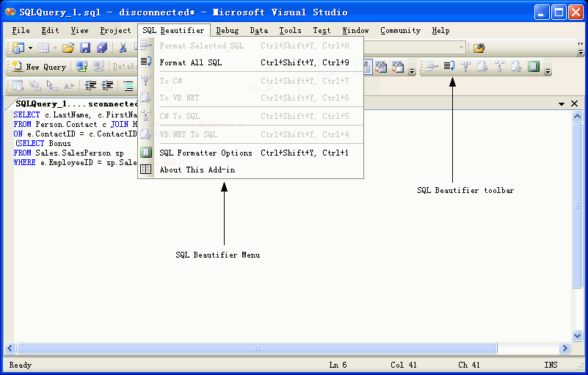Open the Tools menu
The image size is (588, 375).
pyautogui.click(x=290, y=30)
